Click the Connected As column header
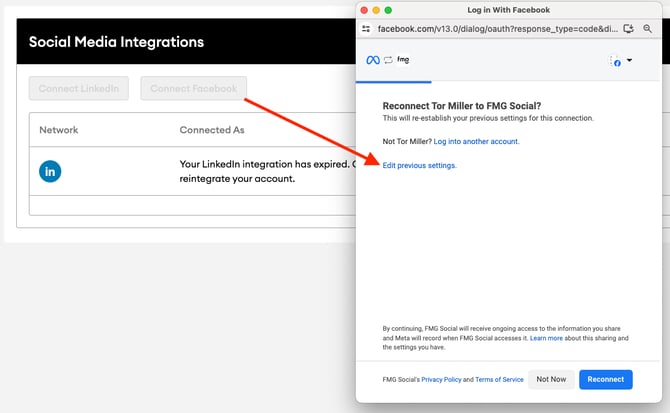The image size is (670, 413). point(212,130)
